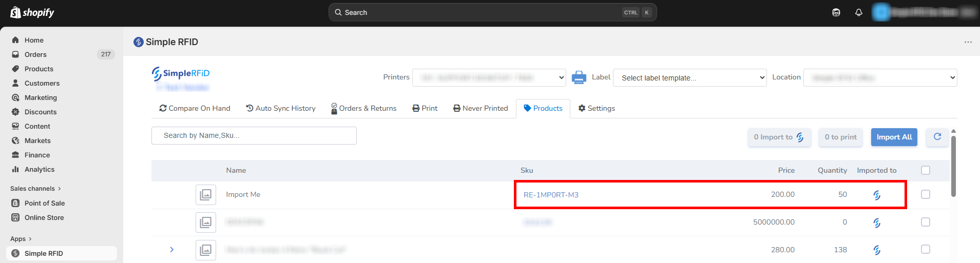This screenshot has height=263, width=980.
Task: Toggle the select-all checkbox in table header
Action: (926, 170)
